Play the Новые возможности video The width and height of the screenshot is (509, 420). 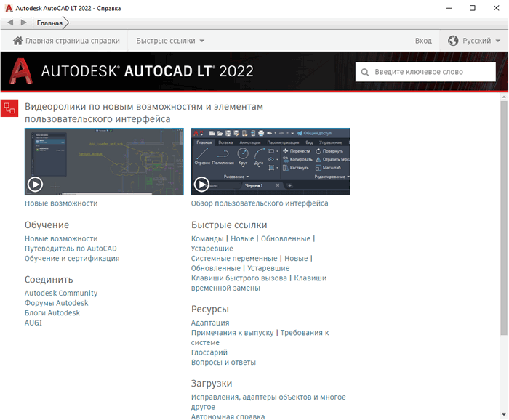[x=35, y=185]
